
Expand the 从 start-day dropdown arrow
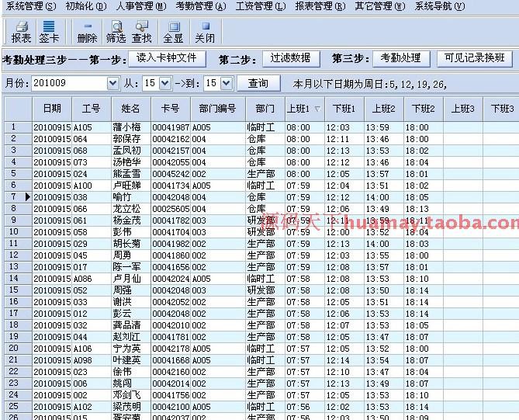(164, 83)
